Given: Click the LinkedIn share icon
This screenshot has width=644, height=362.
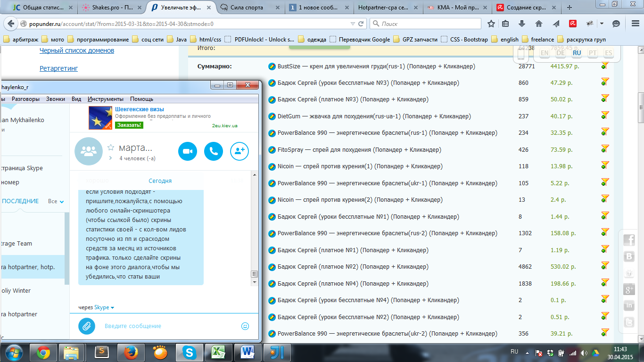Looking at the screenshot, I should 629,306.
